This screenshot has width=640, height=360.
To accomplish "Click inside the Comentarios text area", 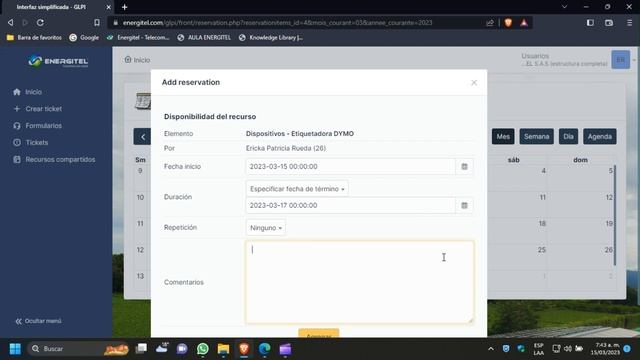I will coord(360,282).
